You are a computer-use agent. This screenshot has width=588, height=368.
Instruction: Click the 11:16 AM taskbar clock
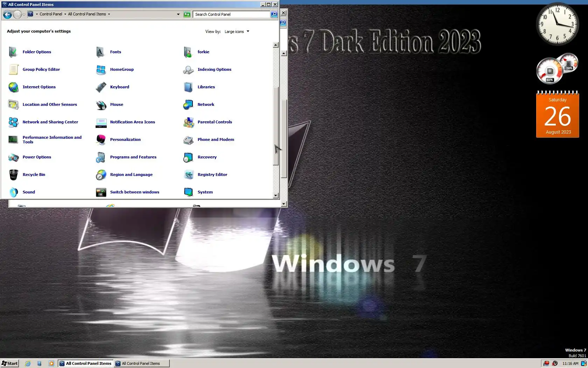[570, 363]
